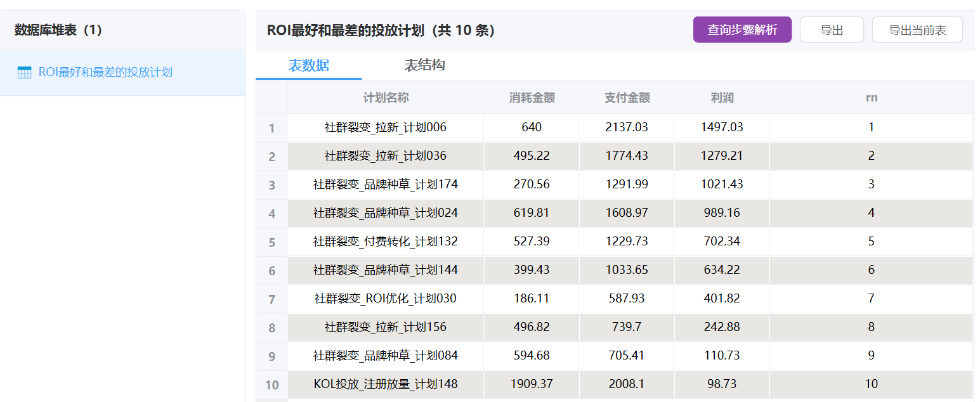Select the profit cell 1497.03
The image size is (980, 402).
(x=722, y=127)
